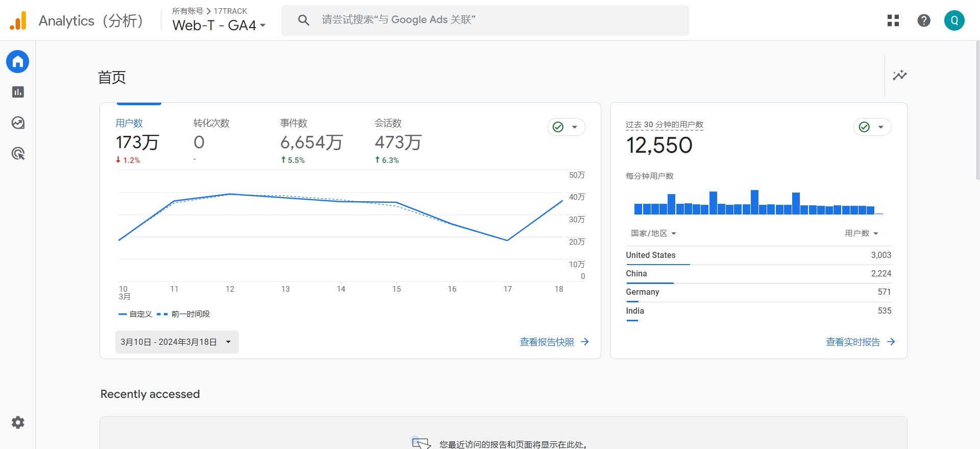Click 所有账号 breadcrumb
The width and height of the screenshot is (980, 449).
(x=187, y=11)
